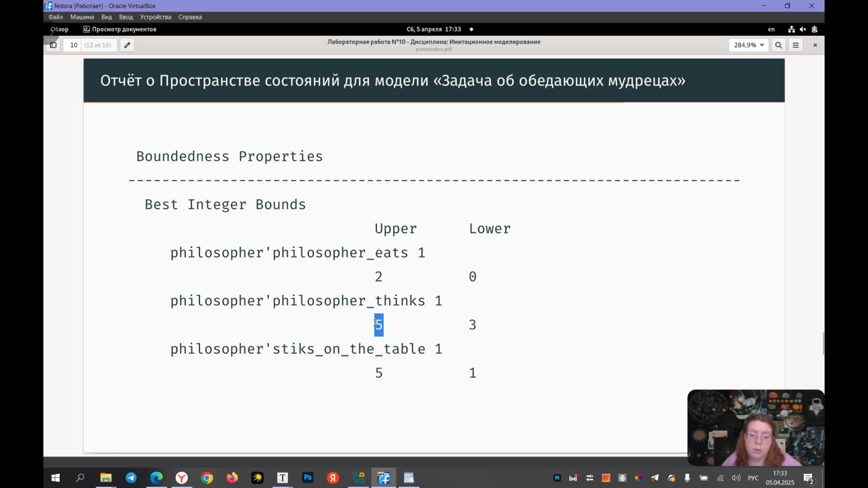
Task: Toggle the sidebar panel in document viewer
Action: point(53,45)
